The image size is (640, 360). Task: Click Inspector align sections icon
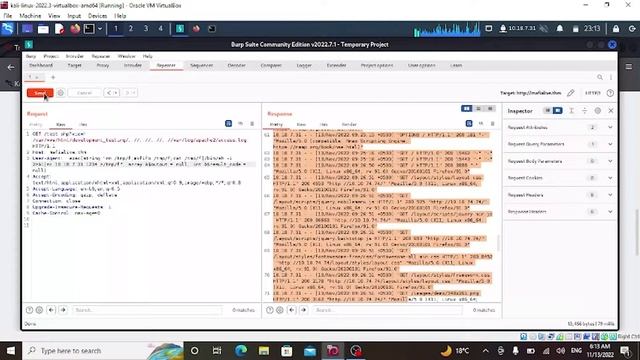571,111
